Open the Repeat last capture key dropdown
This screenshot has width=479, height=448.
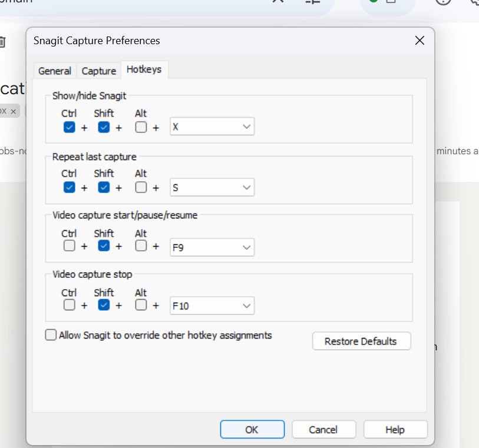click(212, 187)
